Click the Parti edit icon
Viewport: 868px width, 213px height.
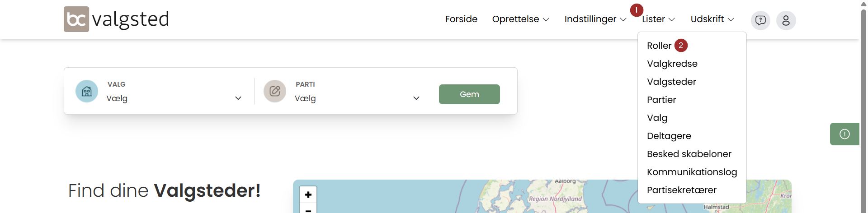pos(275,91)
